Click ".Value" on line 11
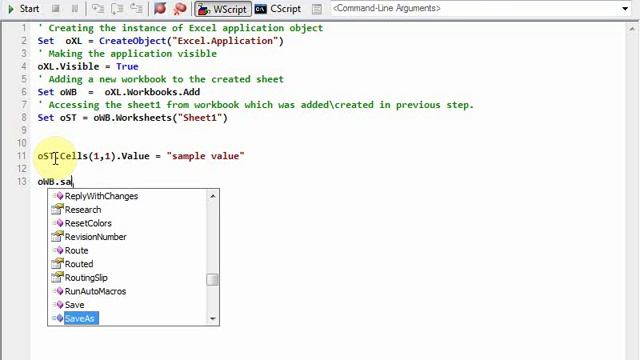 [133, 156]
